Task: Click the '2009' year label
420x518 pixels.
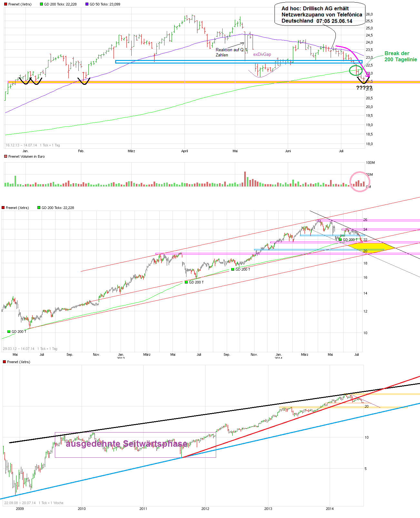Action: [x=20, y=509]
